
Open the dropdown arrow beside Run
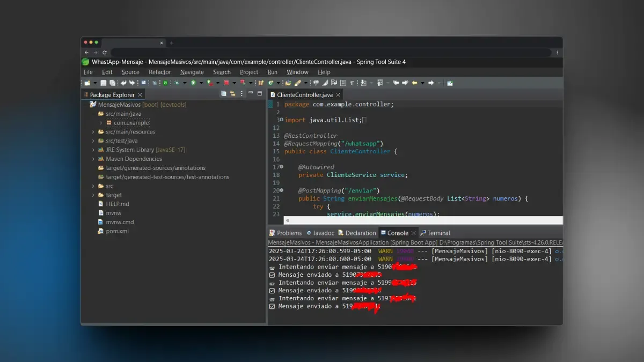201,83
